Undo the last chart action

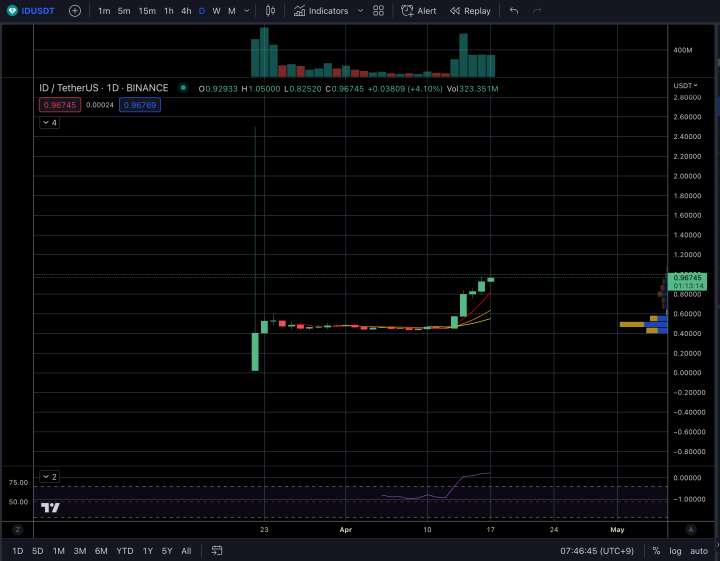coord(514,11)
